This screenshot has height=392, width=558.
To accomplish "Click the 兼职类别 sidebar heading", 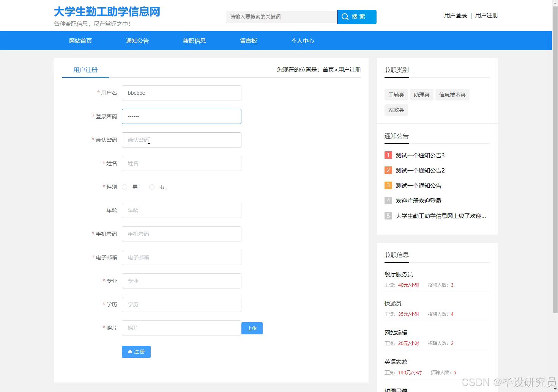I will pos(397,70).
